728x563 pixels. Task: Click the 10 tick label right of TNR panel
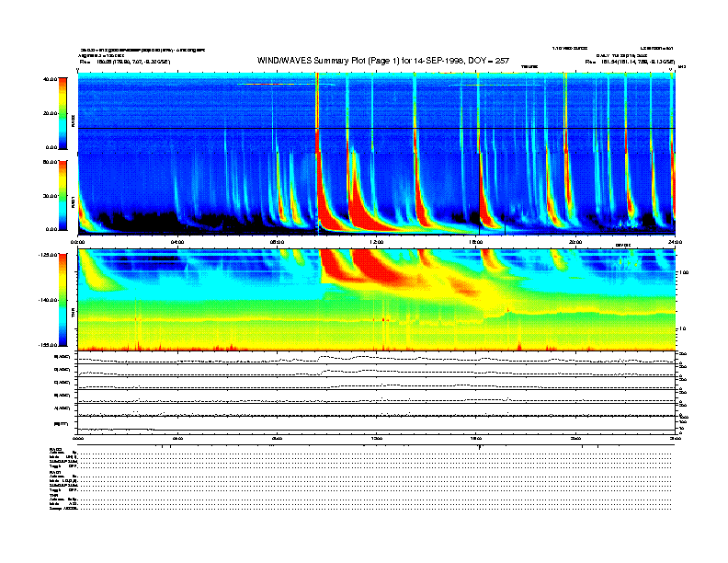pyautogui.click(x=682, y=329)
